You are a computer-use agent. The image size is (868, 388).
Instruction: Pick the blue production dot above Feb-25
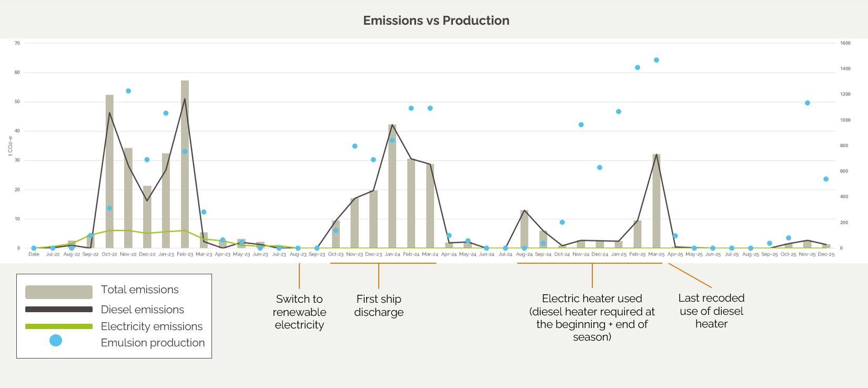(x=637, y=68)
